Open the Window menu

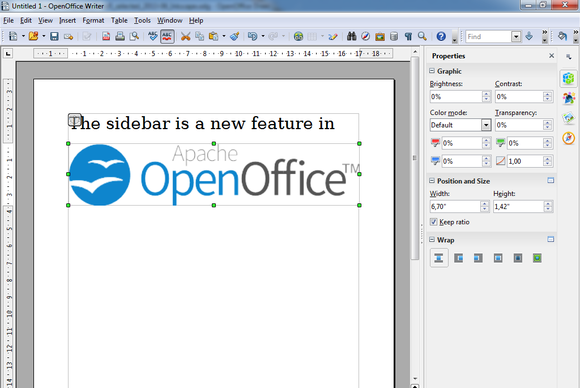click(x=169, y=20)
